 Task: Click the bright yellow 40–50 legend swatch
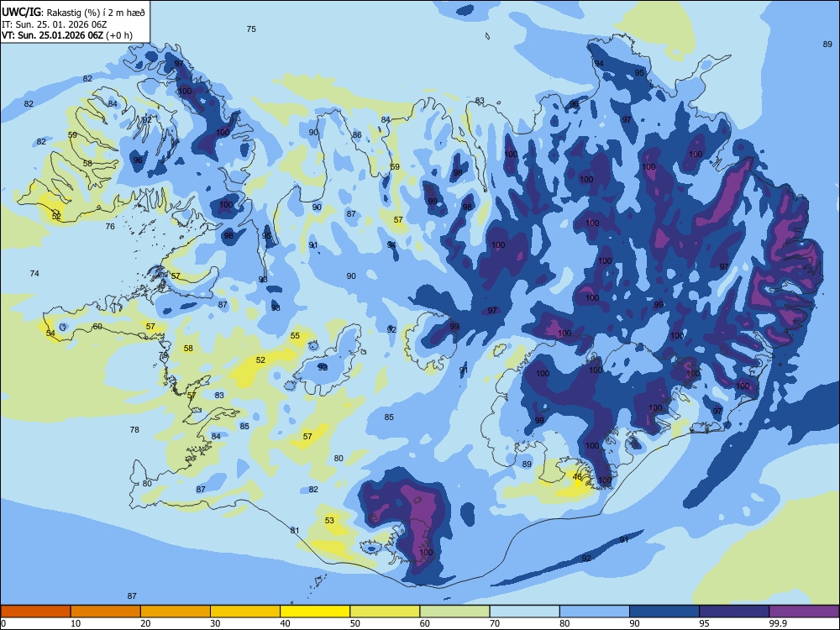click(315, 612)
